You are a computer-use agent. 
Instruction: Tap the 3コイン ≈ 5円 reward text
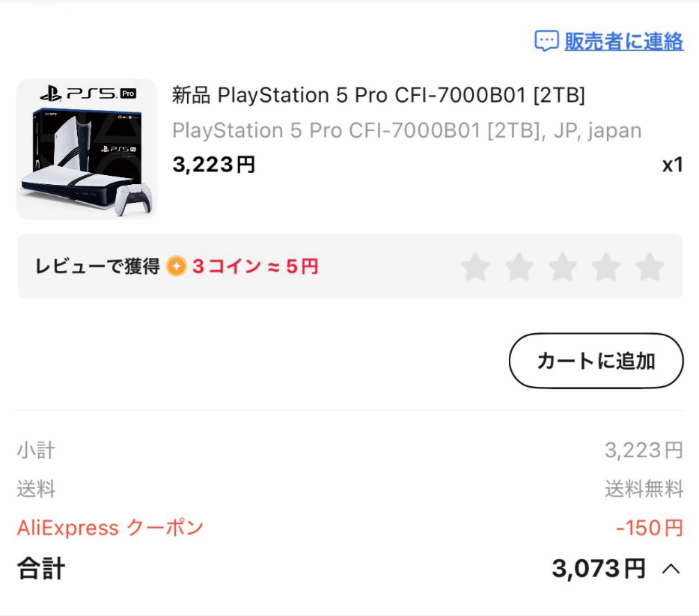coord(255,266)
